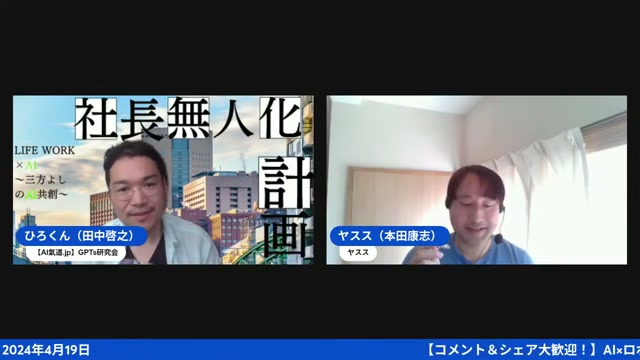Click the small white ヤスス subtitle tag
Screen dimensions: 640x360
coord(358,253)
